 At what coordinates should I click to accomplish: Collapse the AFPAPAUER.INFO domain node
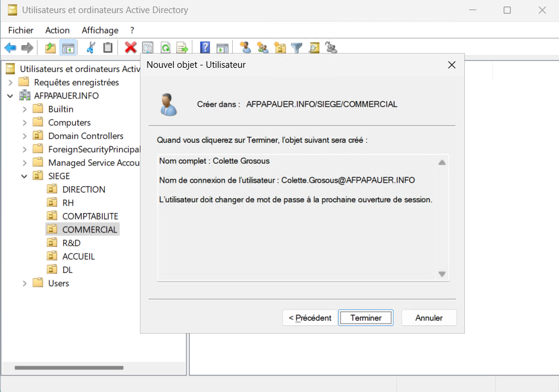point(10,96)
